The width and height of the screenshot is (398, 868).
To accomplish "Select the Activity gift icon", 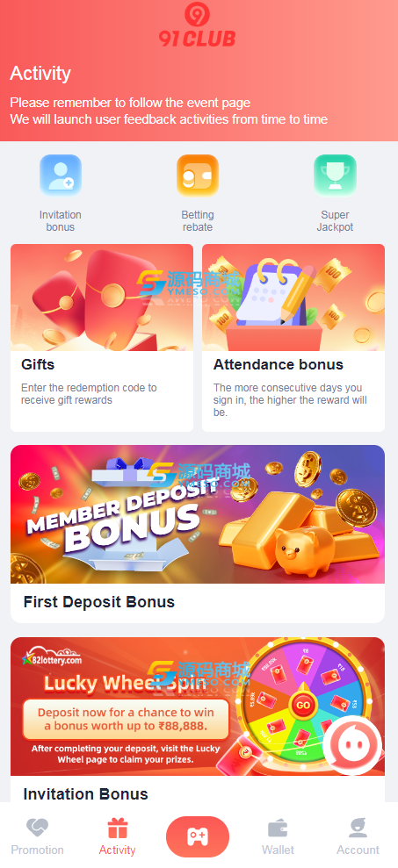I will (118, 829).
